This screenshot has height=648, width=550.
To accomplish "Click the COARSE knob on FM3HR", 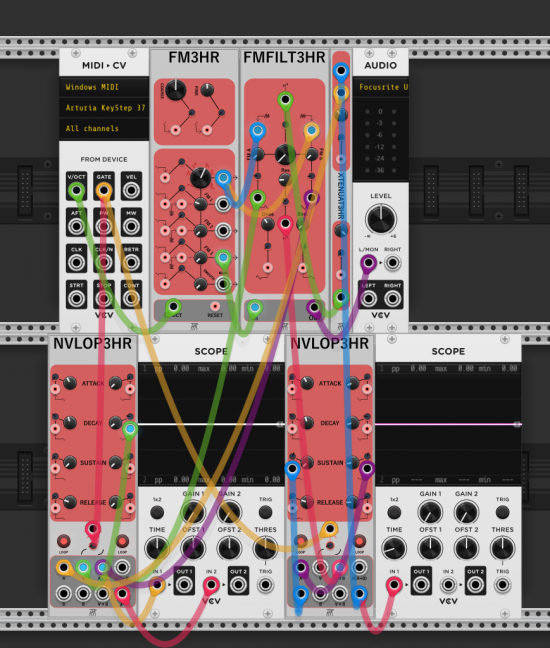I will click(x=176, y=90).
